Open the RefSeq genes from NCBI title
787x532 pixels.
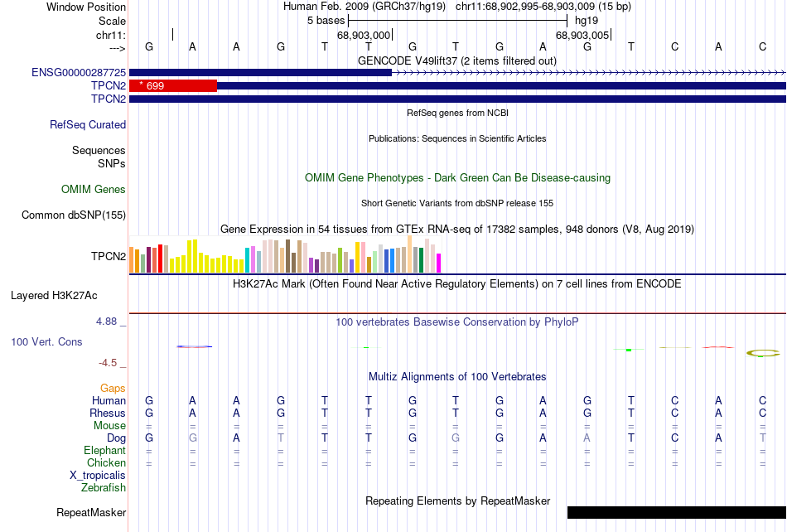458,113
